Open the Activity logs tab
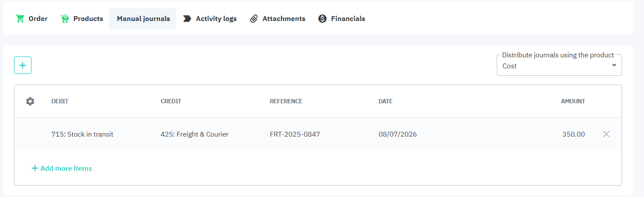Viewport: 644px width, 197px height. (210, 19)
